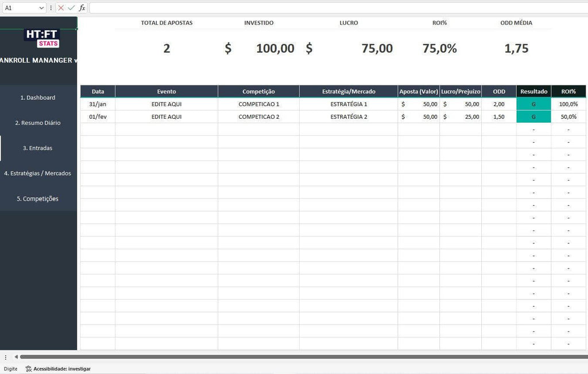Screen dimensions: 588x374
Task: Open the Insert Function fx icon
Action: coord(82,8)
